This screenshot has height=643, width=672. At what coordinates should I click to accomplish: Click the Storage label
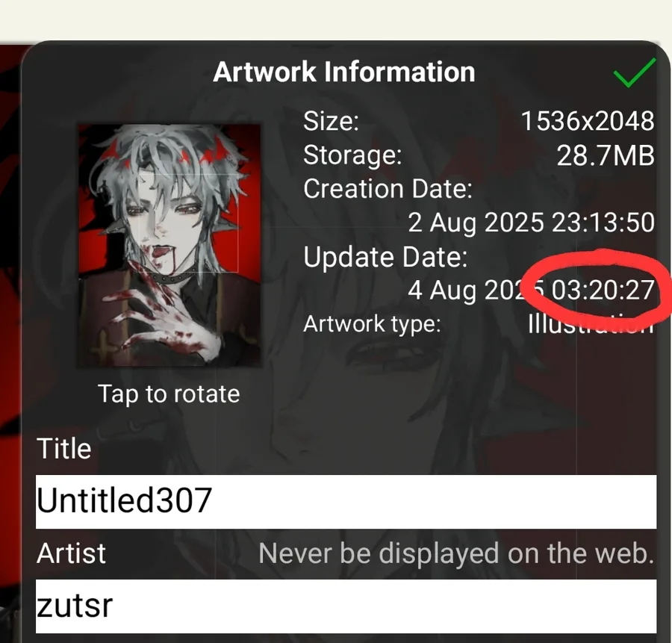(352, 155)
